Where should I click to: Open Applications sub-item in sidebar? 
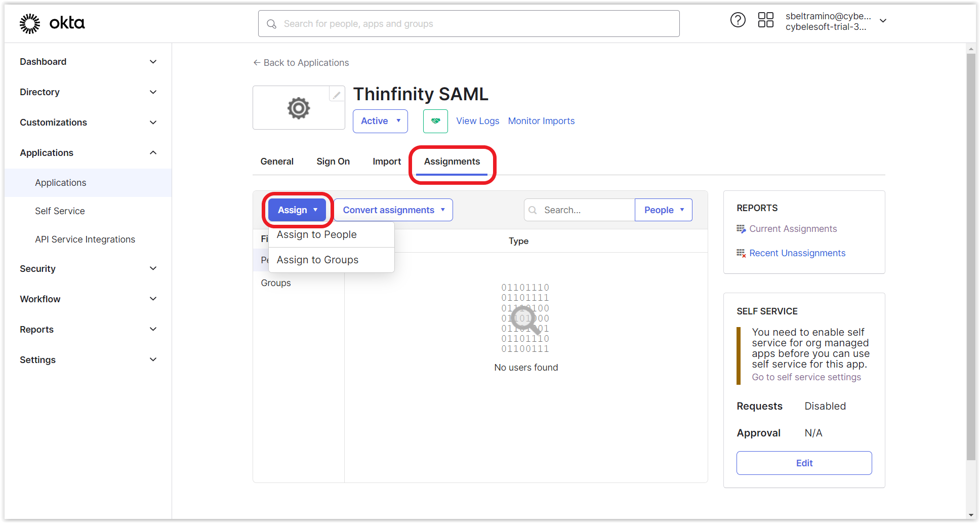(88, 183)
